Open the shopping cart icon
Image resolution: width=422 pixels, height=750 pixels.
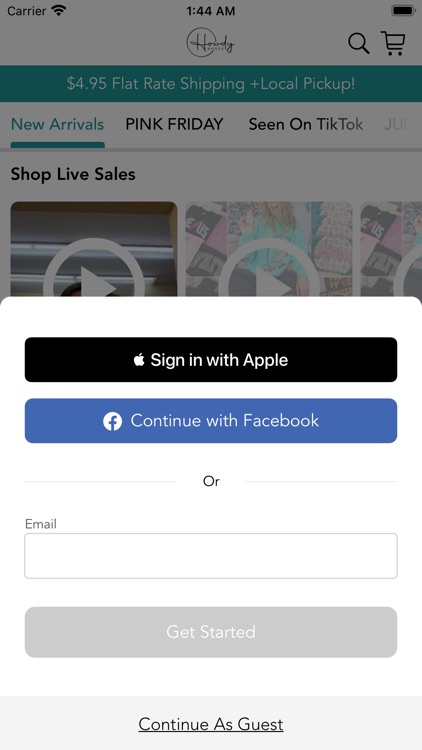click(393, 43)
